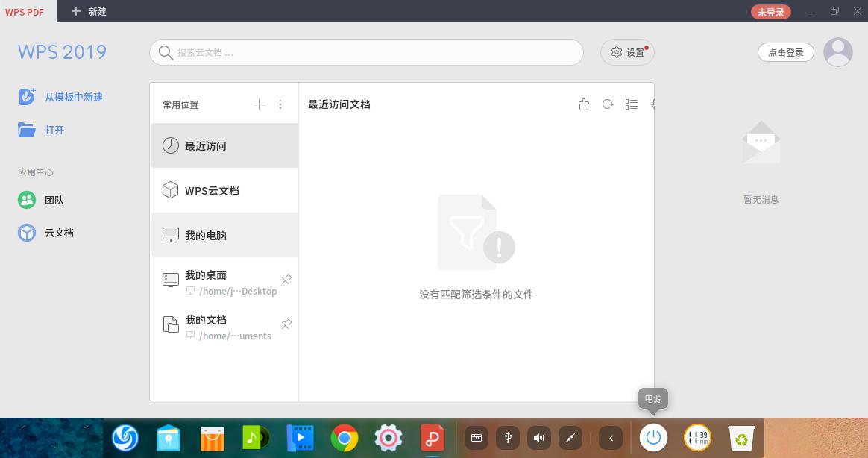The width and height of the screenshot is (868, 458).
Task: Select 我的电脑 in the locations panel
Action: tap(206, 235)
